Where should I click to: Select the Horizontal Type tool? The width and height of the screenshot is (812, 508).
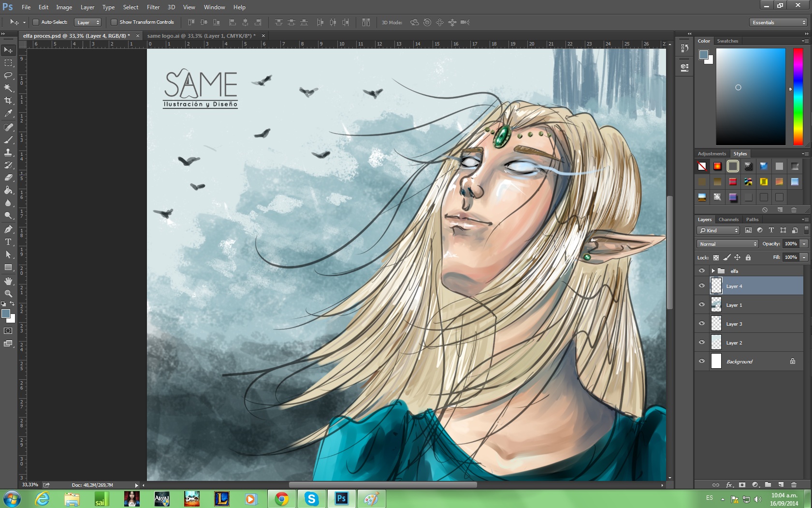click(x=8, y=242)
